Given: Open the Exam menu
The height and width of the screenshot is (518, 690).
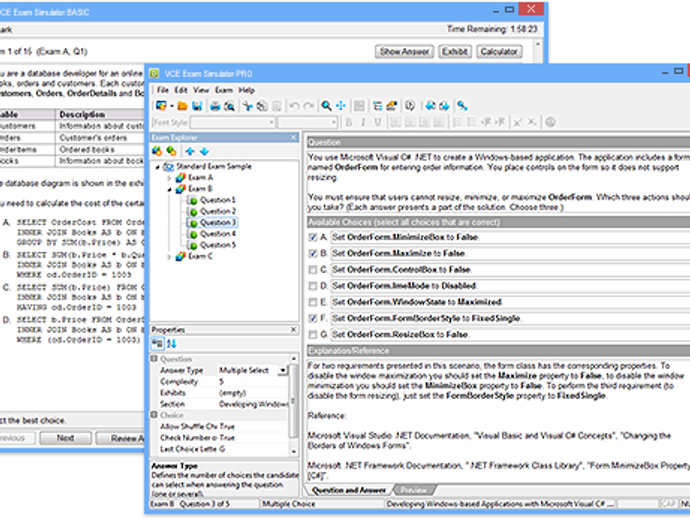Looking at the screenshot, I should [224, 90].
